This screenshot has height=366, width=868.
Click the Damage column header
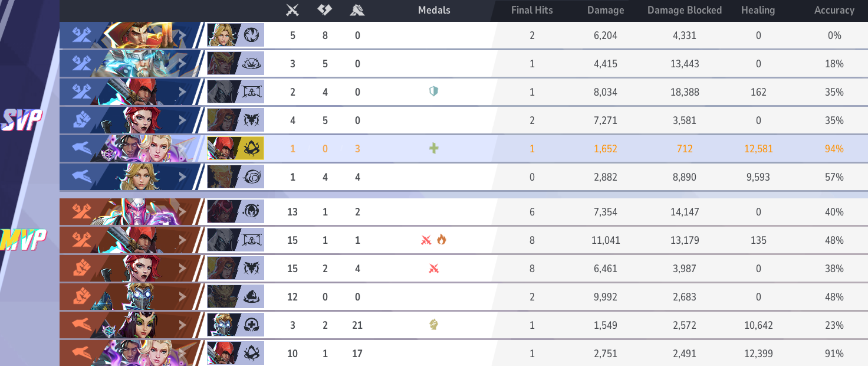(606, 10)
